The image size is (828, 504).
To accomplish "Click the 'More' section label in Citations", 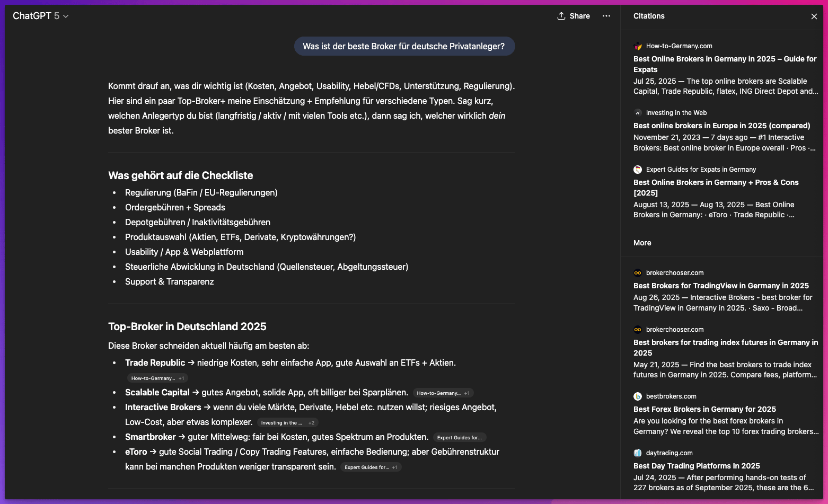I will pos(642,243).
